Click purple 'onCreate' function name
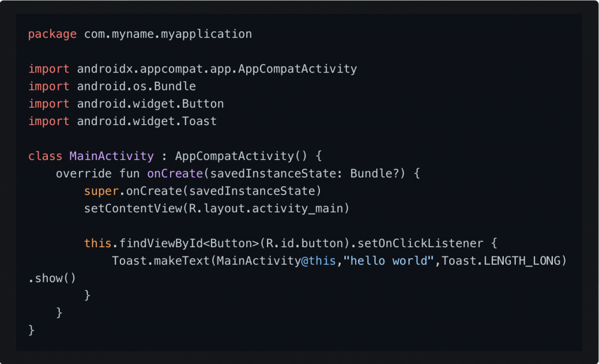Screen dimensions: 599x364 click(175, 174)
